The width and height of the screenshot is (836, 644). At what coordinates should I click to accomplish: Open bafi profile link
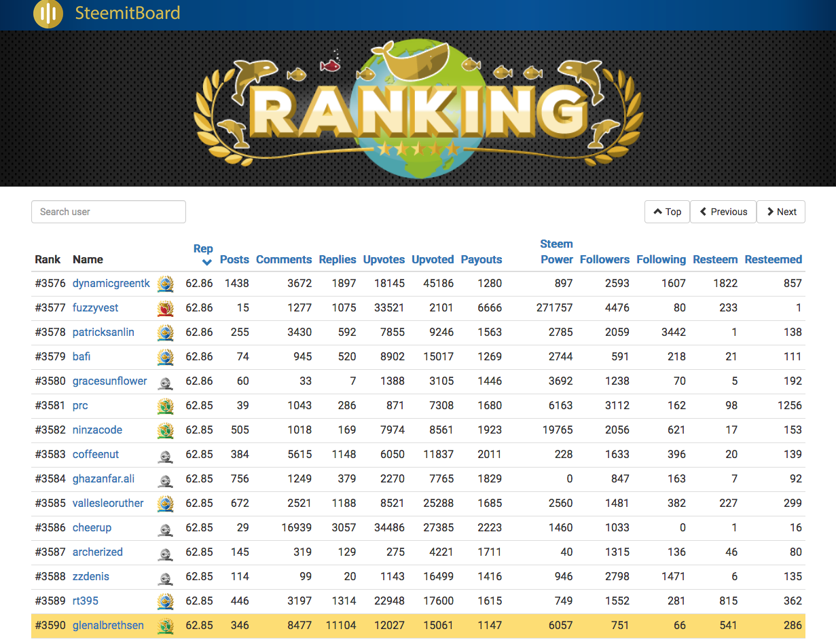pos(81,356)
